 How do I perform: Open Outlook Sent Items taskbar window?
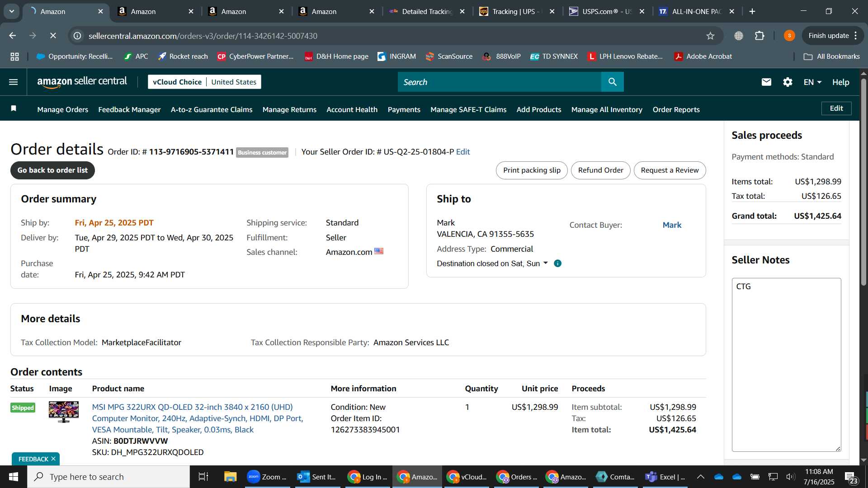(317, 477)
